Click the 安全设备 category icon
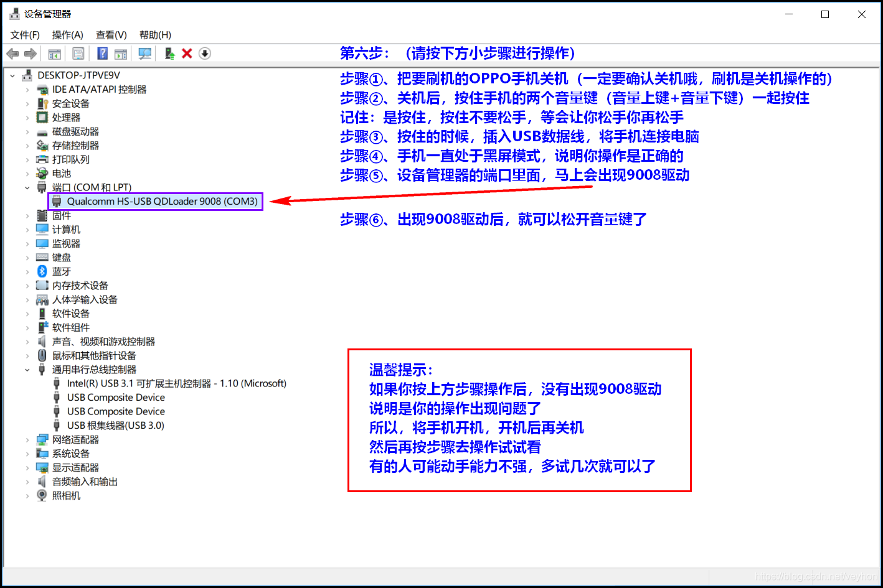Screen dimensions: 883x588 tap(42, 103)
